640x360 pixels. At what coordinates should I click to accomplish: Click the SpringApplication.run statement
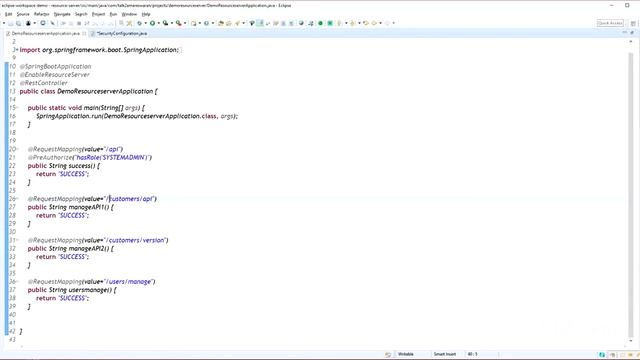coord(137,116)
